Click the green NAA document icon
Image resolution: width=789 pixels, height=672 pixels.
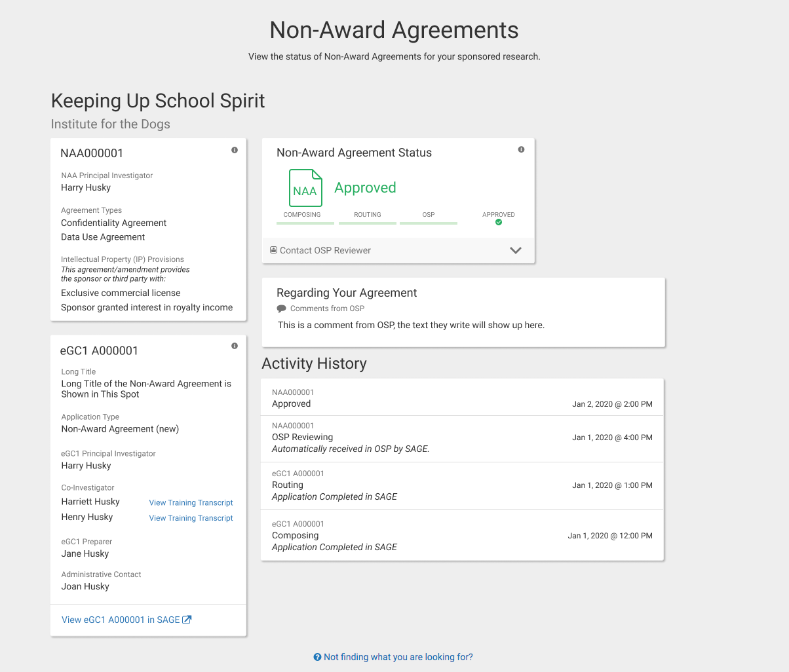click(305, 188)
